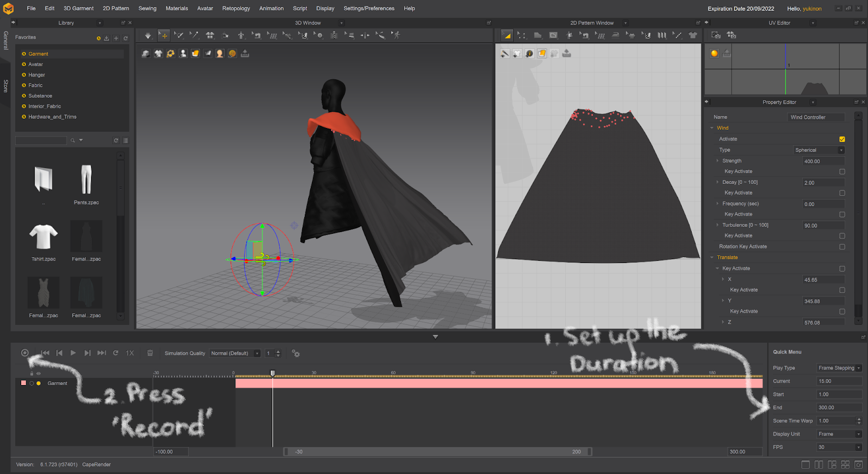This screenshot has height=474, width=868.
Task: Click the End frame input field
Action: pyautogui.click(x=838, y=408)
